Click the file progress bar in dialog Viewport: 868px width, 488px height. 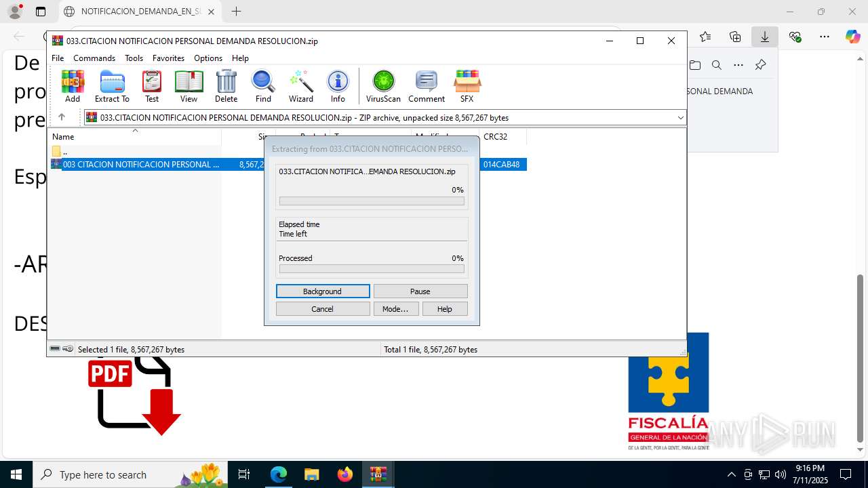(372, 201)
